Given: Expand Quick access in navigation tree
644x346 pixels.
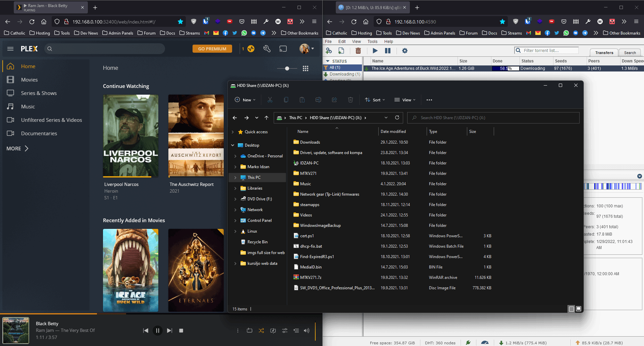Looking at the screenshot, I should 232,132.
